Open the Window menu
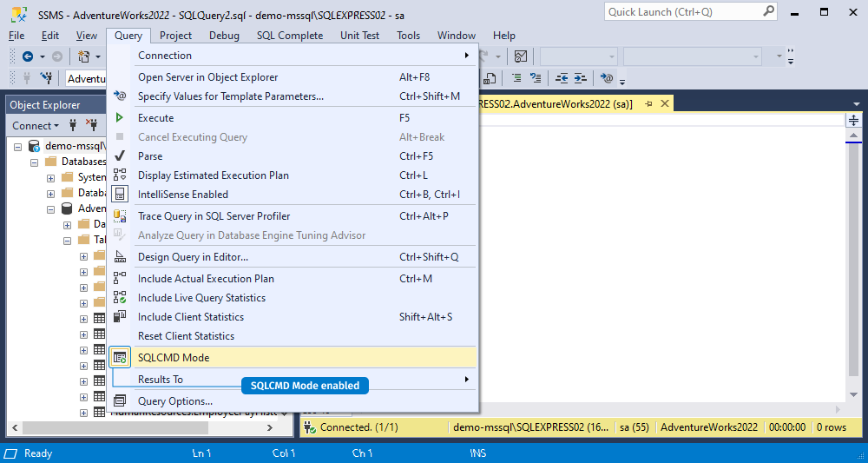The width and height of the screenshot is (868, 463). [457, 36]
